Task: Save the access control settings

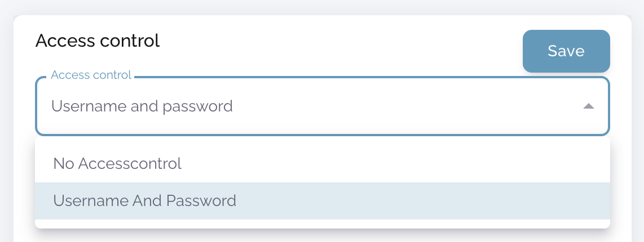Action: point(566,51)
